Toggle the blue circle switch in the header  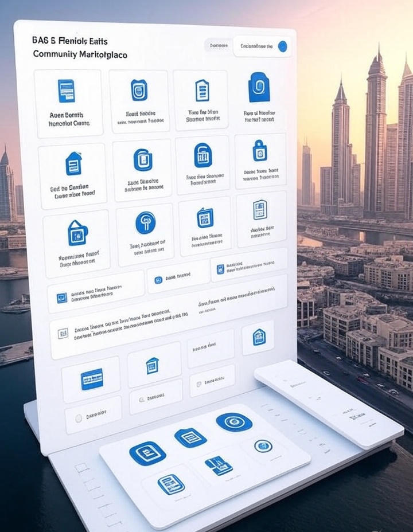click(x=282, y=46)
